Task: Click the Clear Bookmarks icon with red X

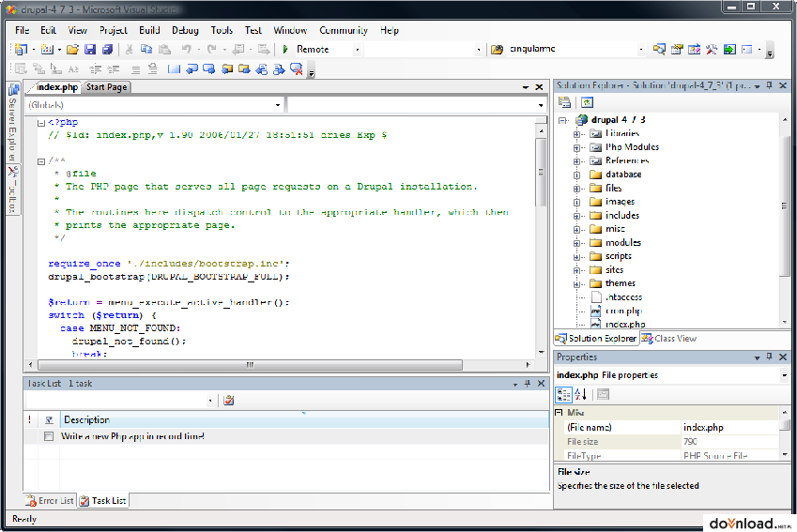Action: click(x=297, y=69)
